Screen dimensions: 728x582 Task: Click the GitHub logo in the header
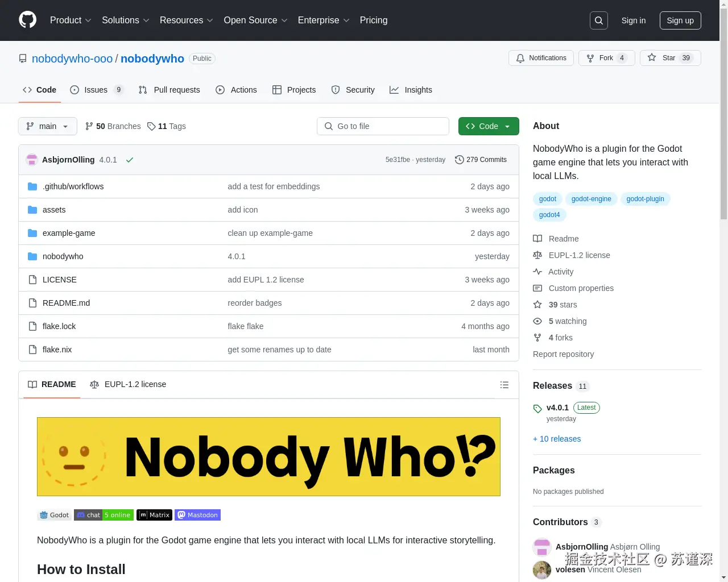27,20
